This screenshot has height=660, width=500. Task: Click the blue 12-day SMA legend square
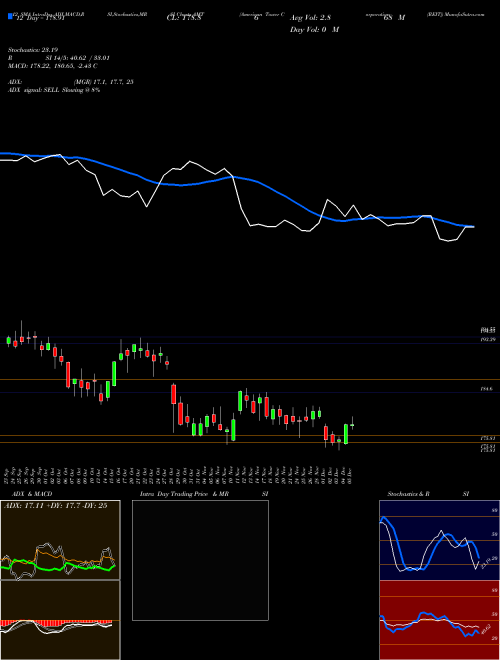(10, 17)
